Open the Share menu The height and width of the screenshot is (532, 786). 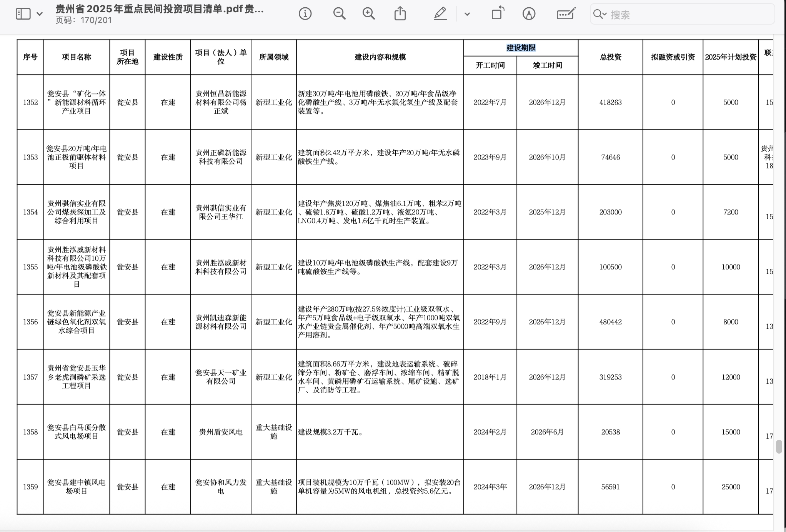400,13
